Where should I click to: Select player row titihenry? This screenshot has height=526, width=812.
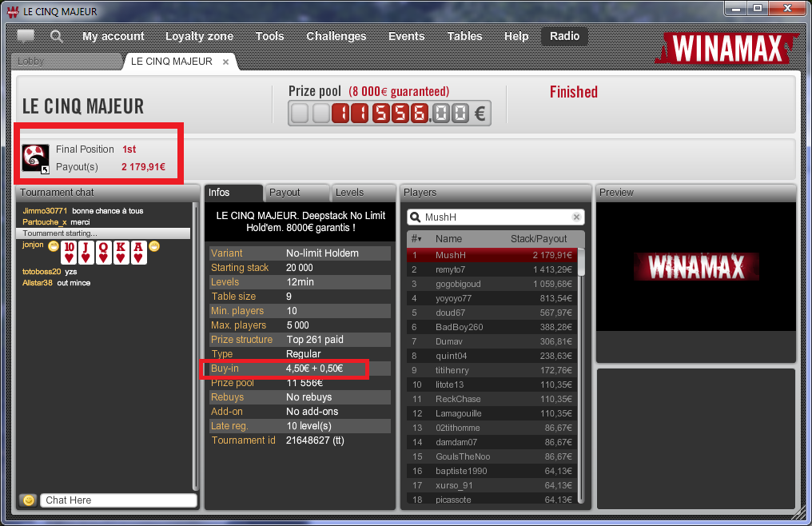click(x=492, y=371)
